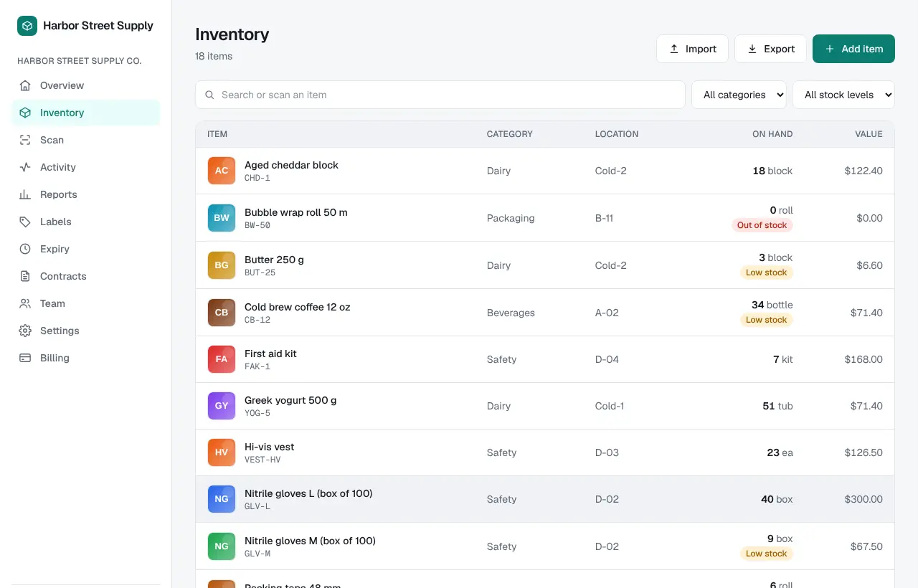The height and width of the screenshot is (588, 918).
Task: Open the All categories dropdown
Action: point(739,95)
